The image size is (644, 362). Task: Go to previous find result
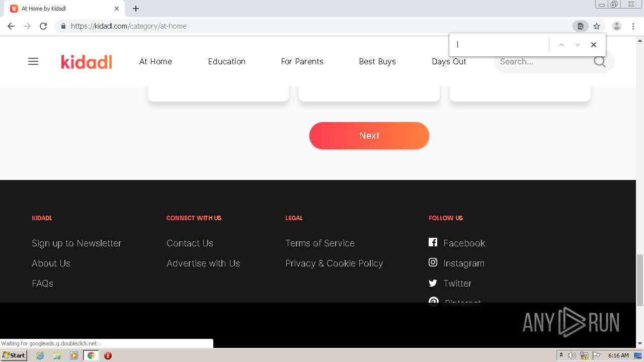tap(561, 45)
